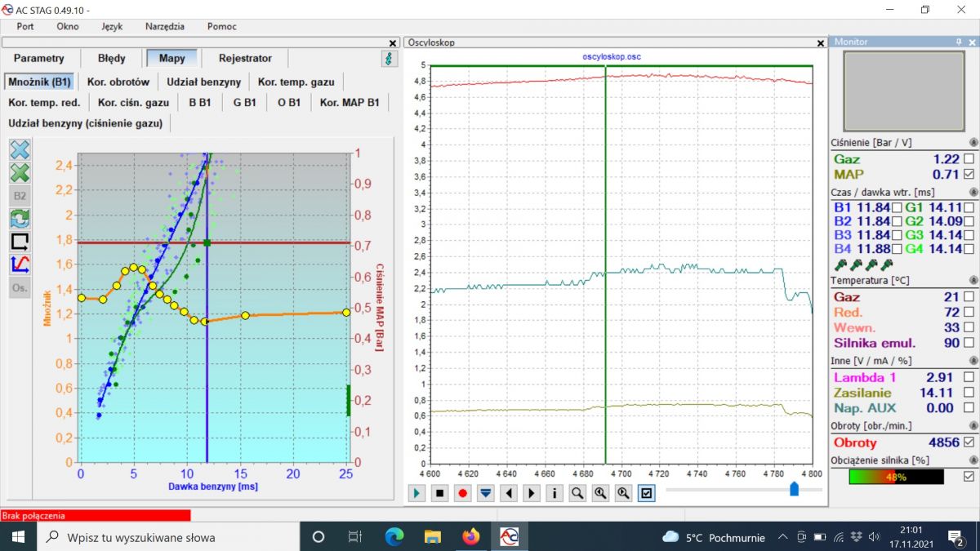Collapse the Temperatura section
This screenshot has height=551, width=980.
point(973,281)
